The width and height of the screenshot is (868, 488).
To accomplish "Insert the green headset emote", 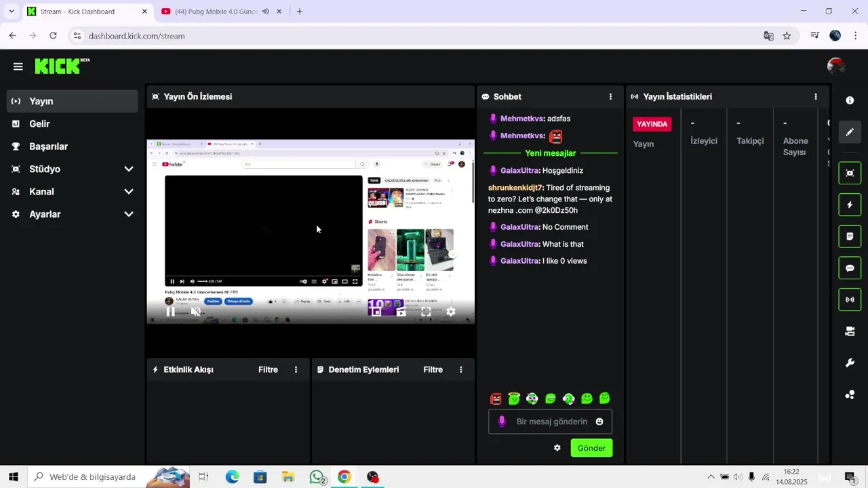I will (x=569, y=399).
